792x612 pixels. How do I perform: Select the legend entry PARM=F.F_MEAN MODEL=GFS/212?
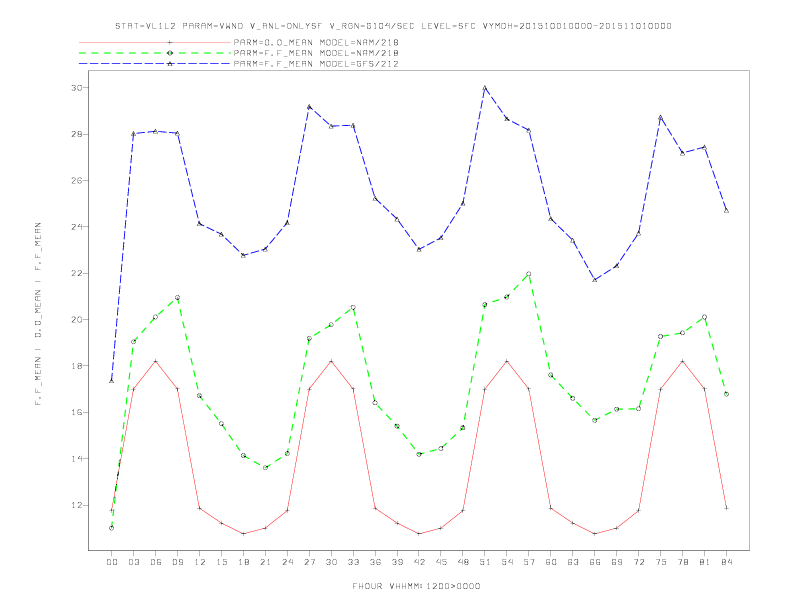pos(316,64)
